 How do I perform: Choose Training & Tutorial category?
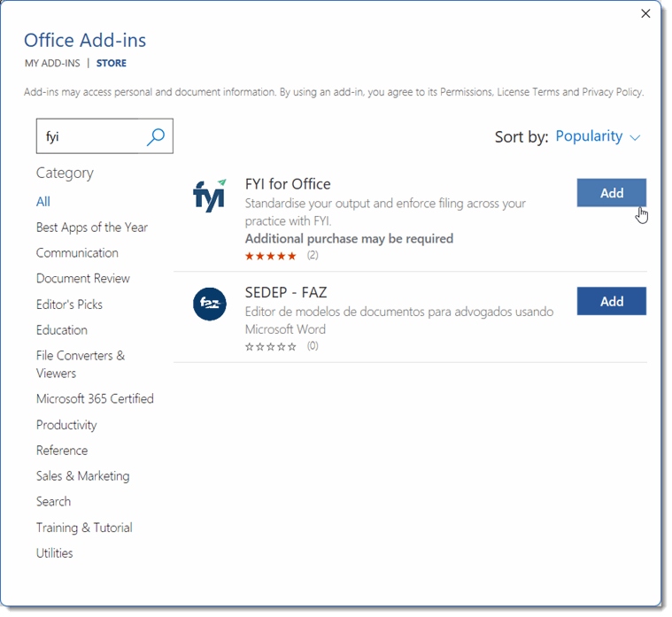[84, 528]
